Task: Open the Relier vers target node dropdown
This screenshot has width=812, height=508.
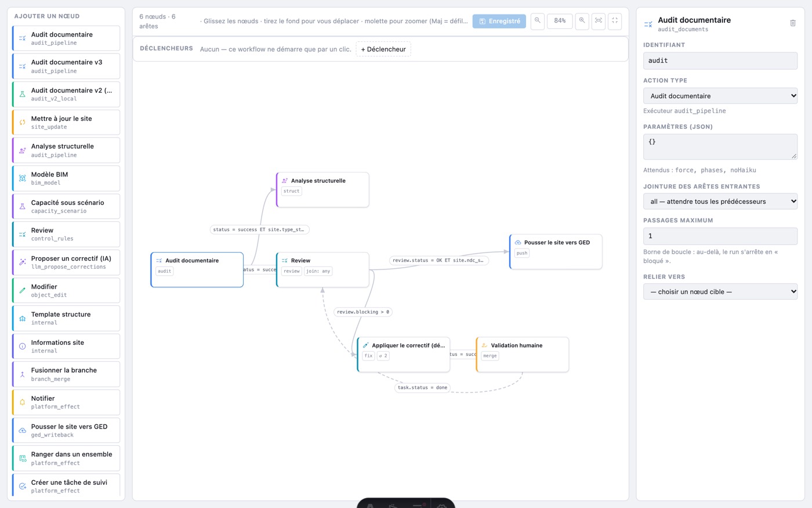Action: point(720,291)
